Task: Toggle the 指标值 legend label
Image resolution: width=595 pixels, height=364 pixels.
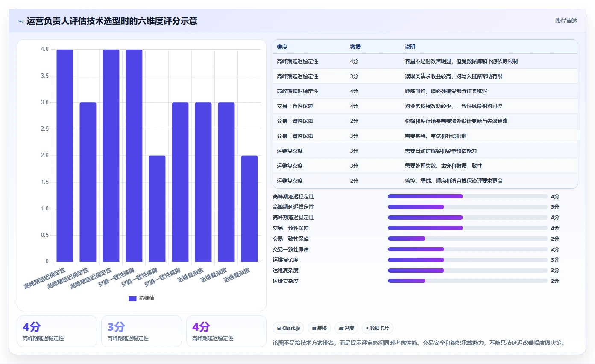Action: click(147, 298)
